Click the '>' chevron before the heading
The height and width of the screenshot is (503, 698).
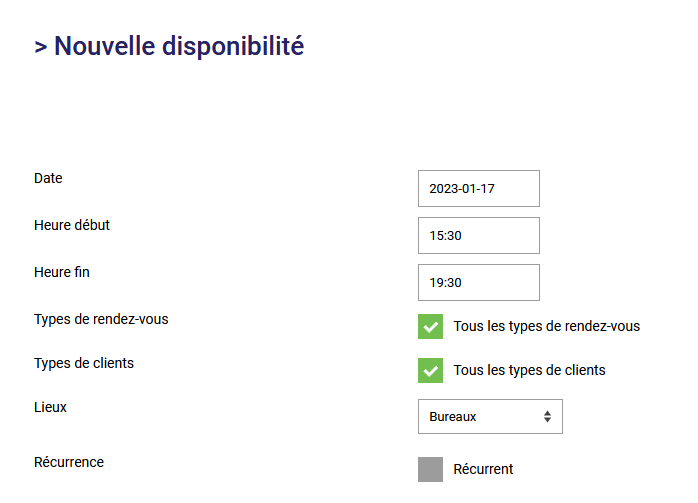(x=41, y=47)
